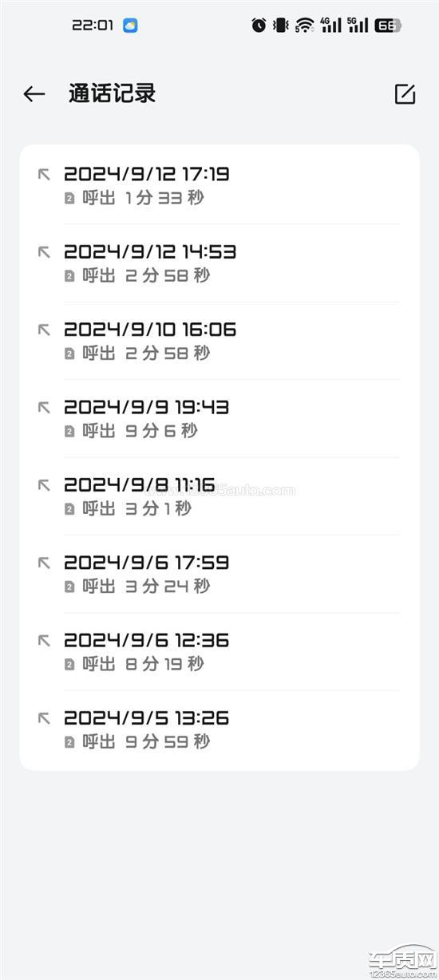Image resolution: width=439 pixels, height=980 pixels.
Task: Tap outgoing arrow icon for 2024/9/12 17:19
Action: [x=44, y=174]
